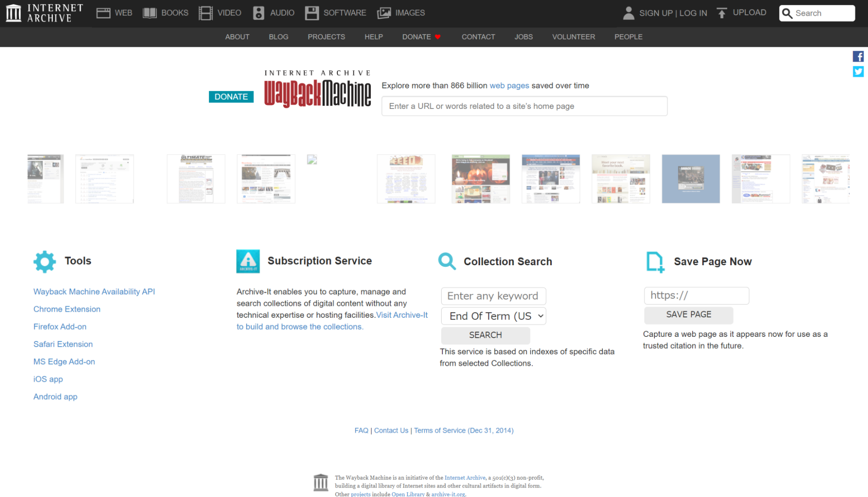Open the VOLUNTEER menu item
This screenshot has height=497, width=868.
point(573,37)
